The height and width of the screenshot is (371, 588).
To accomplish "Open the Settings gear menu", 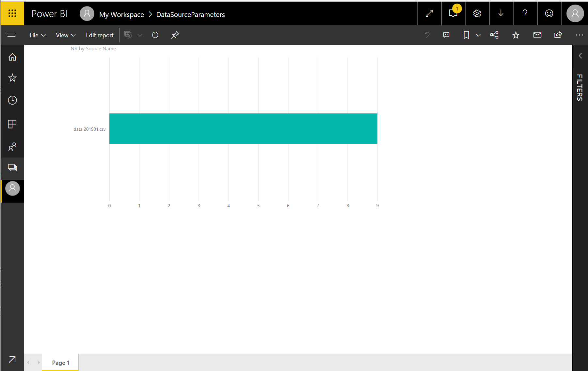I will [x=477, y=13].
